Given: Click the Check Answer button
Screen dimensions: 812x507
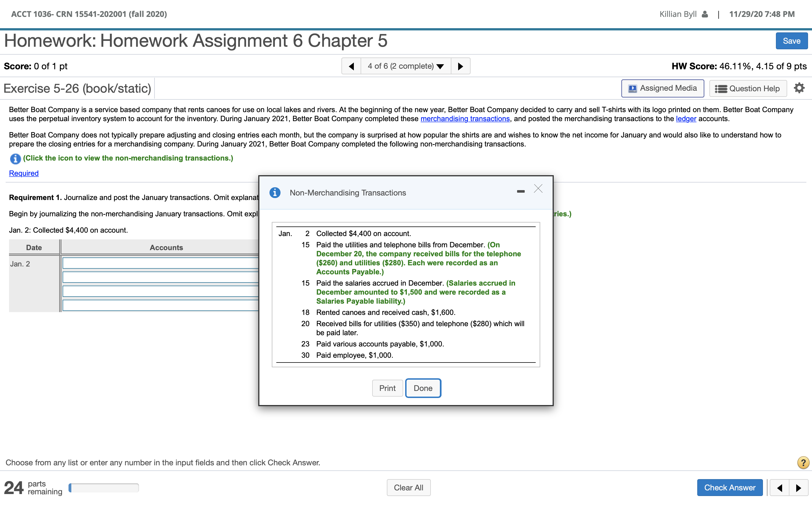Looking at the screenshot, I should tap(730, 487).
